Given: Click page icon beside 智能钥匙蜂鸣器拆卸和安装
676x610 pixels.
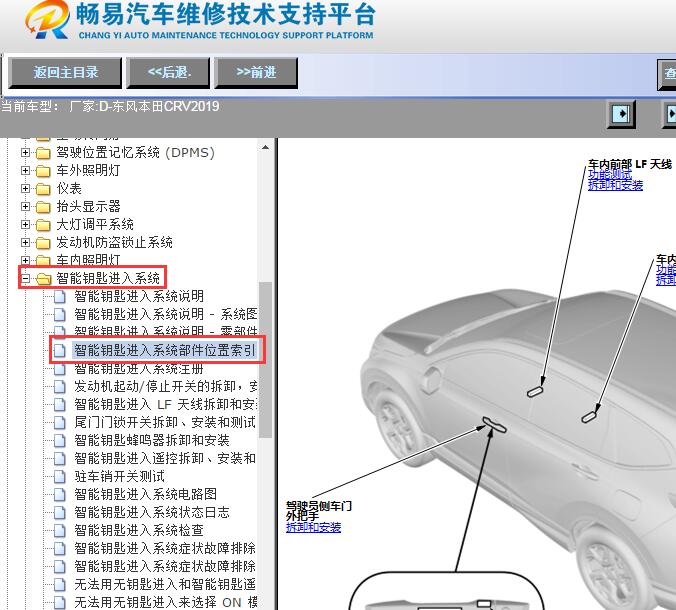Looking at the screenshot, I should click(59, 441).
